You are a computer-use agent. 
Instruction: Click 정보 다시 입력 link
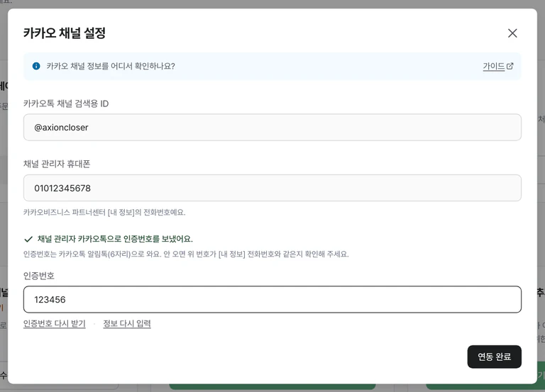tap(127, 324)
